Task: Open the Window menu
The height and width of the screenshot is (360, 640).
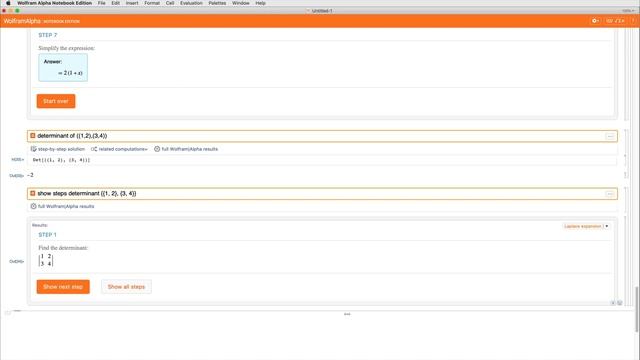Action: (x=241, y=3)
